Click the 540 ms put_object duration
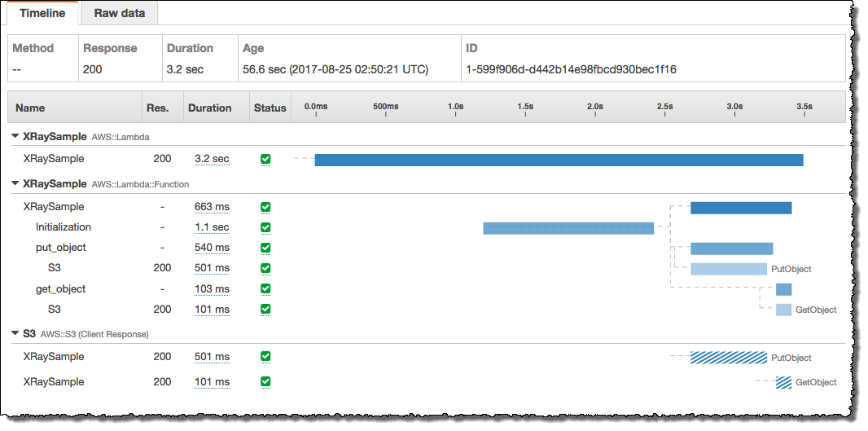The width and height of the screenshot is (868, 431). (x=212, y=248)
